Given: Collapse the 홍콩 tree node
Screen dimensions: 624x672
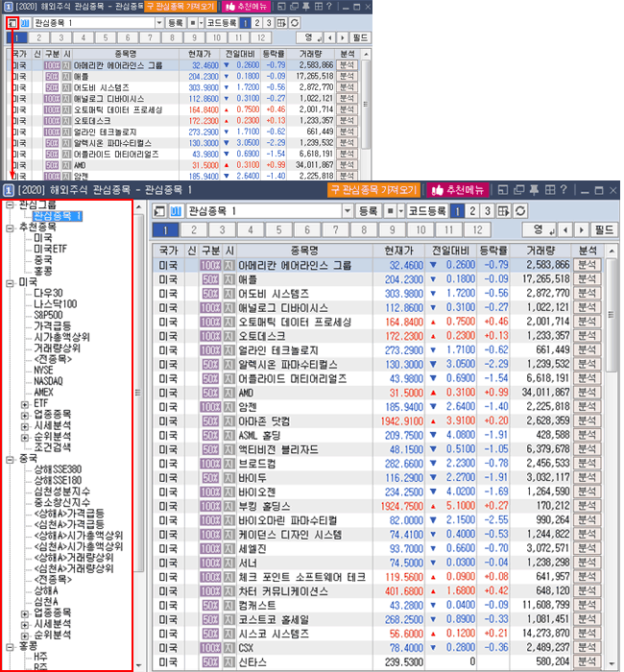Looking at the screenshot, I should pyautogui.click(x=10, y=647).
